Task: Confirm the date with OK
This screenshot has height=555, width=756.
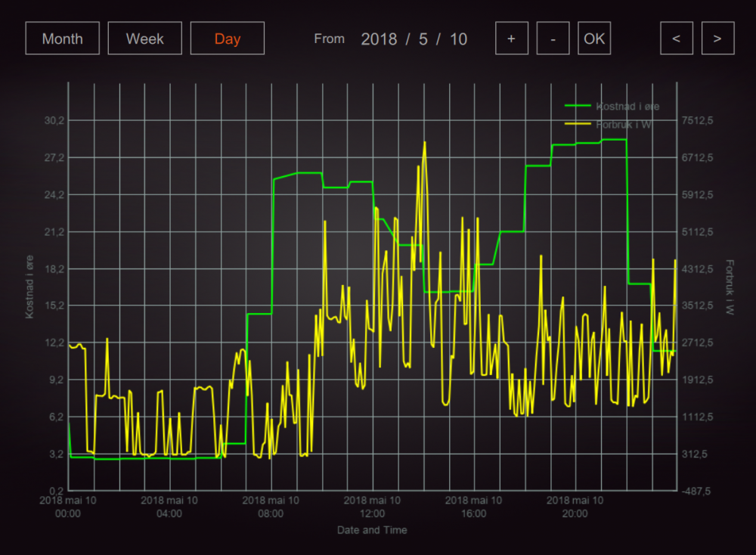Action: pyautogui.click(x=594, y=39)
